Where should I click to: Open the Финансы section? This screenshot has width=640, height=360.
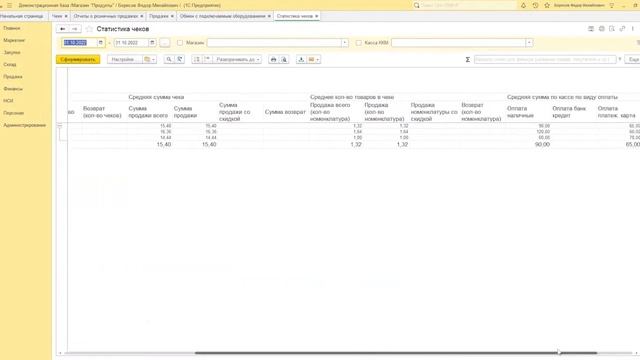tap(13, 89)
